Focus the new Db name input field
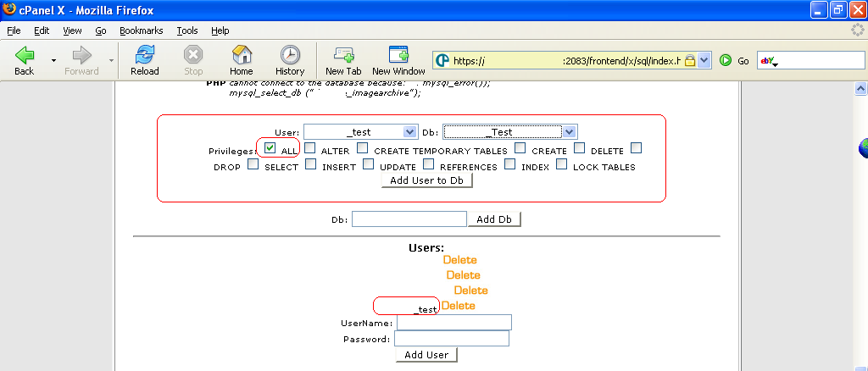 [x=409, y=219]
